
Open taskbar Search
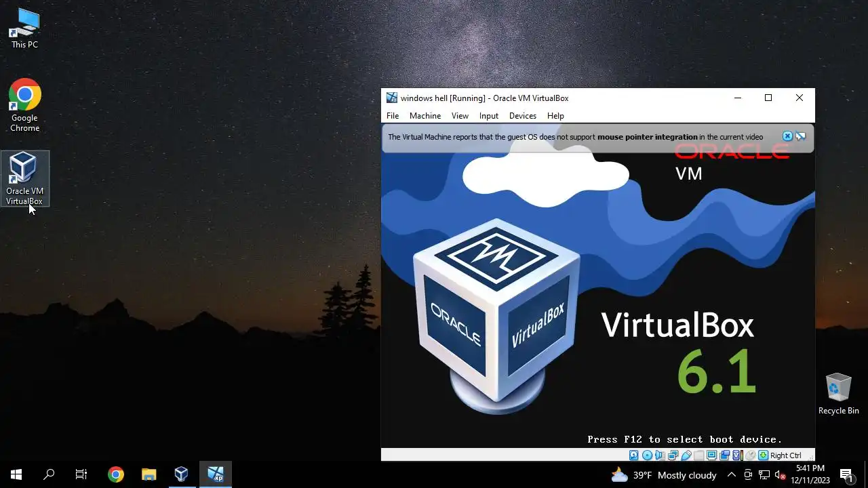tap(49, 475)
